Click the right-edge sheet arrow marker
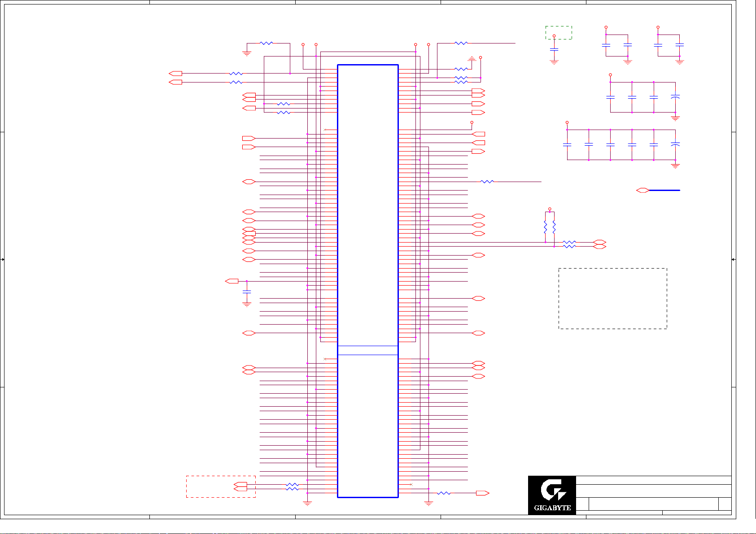 coord(733,260)
